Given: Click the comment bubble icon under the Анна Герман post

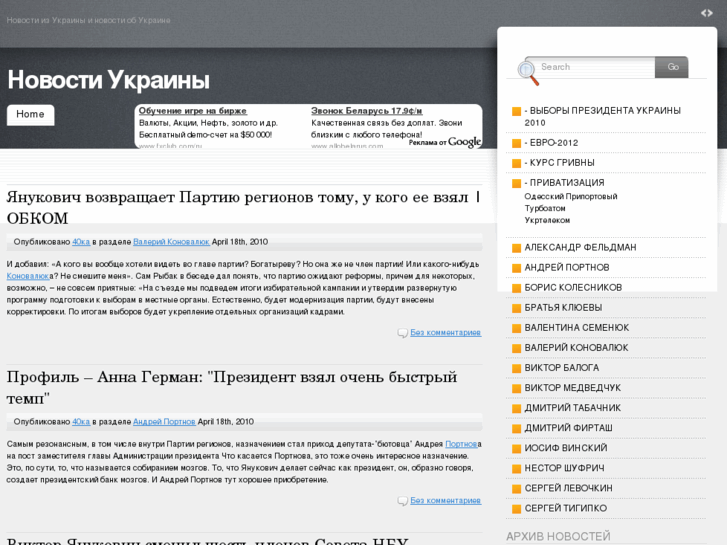Looking at the screenshot, I should tap(402, 501).
